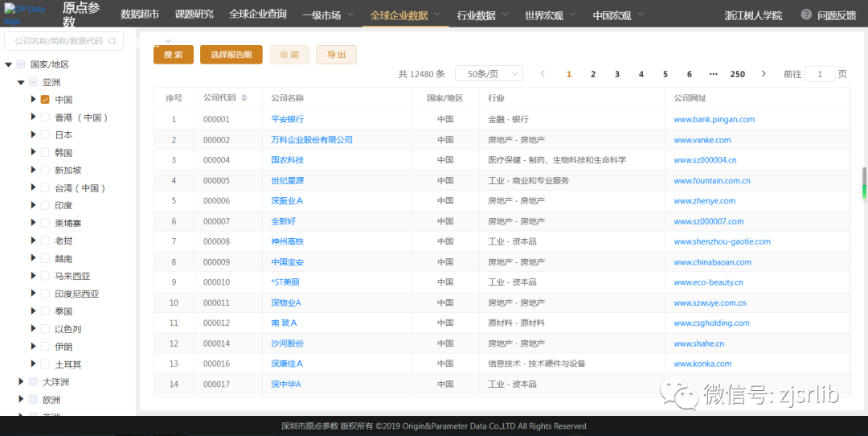The image size is (868, 436).
Task: Click the small chevron above the 搜索 button
Action: [x=168, y=40]
